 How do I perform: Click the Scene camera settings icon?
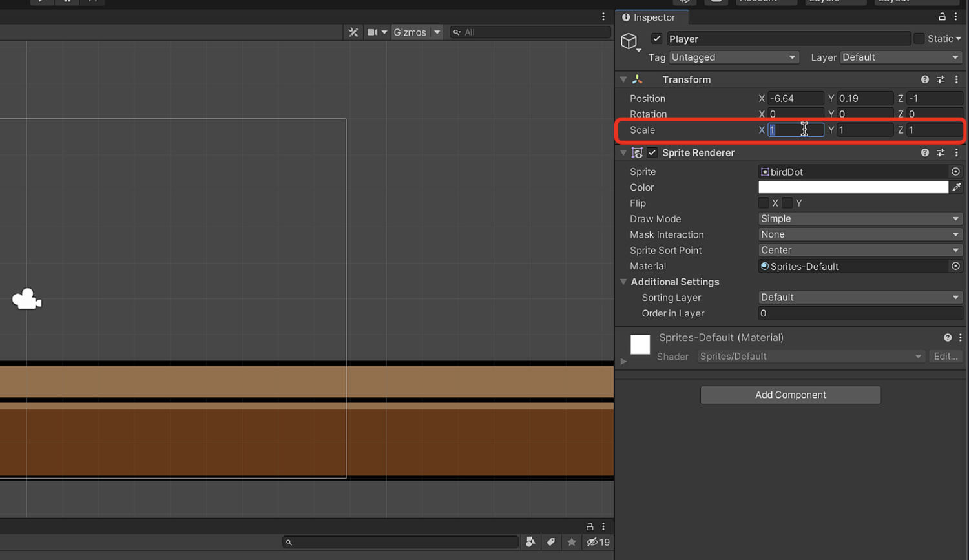coord(373,32)
